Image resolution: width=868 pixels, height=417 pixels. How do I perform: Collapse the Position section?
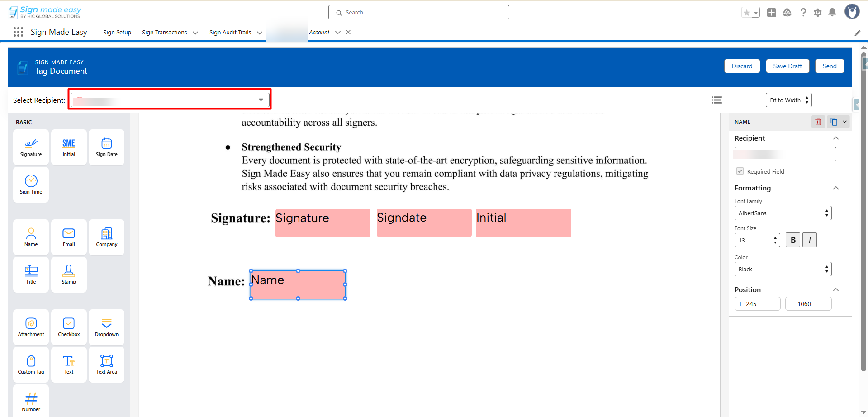(836, 290)
